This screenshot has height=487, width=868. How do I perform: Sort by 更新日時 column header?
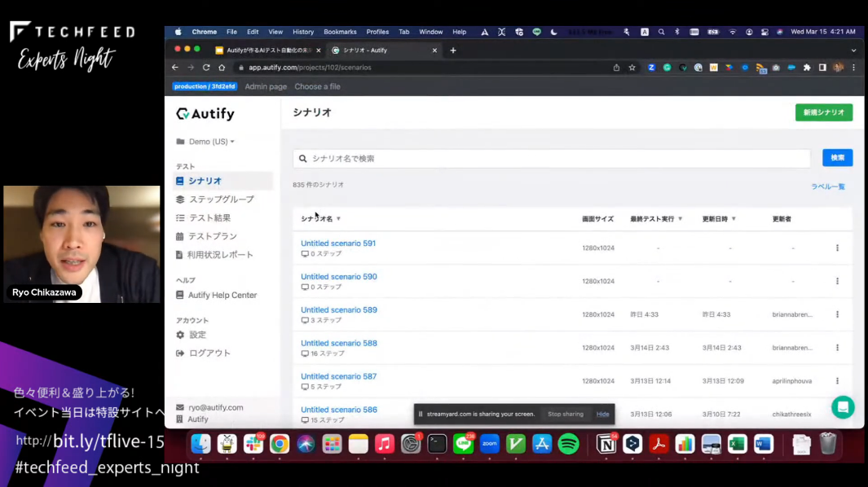coord(719,219)
